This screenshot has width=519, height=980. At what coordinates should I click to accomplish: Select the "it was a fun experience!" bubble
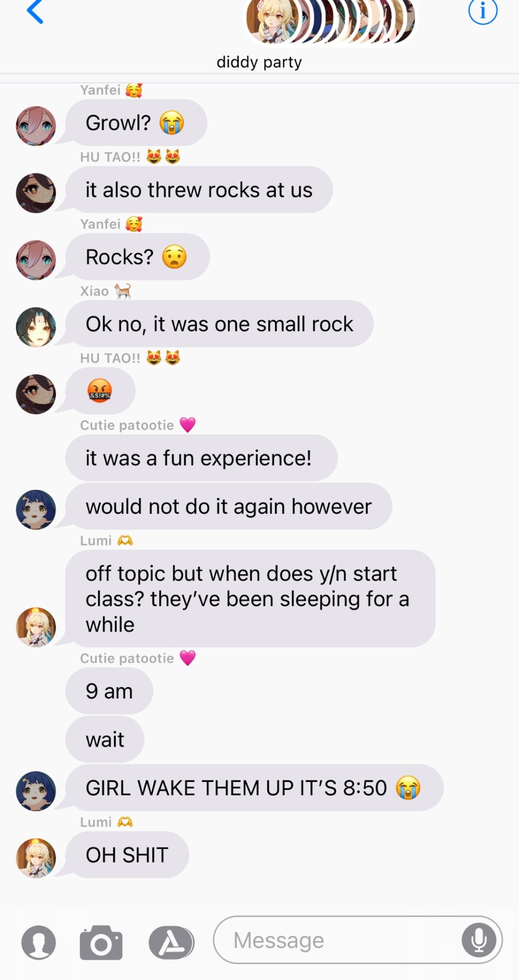point(201,458)
